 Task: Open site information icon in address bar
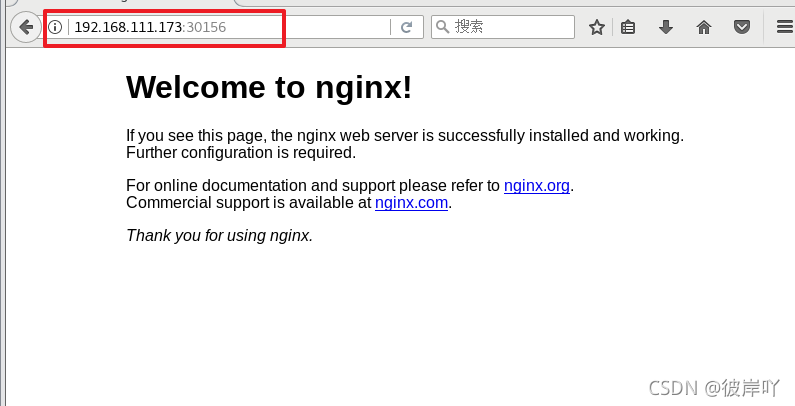coord(55,27)
